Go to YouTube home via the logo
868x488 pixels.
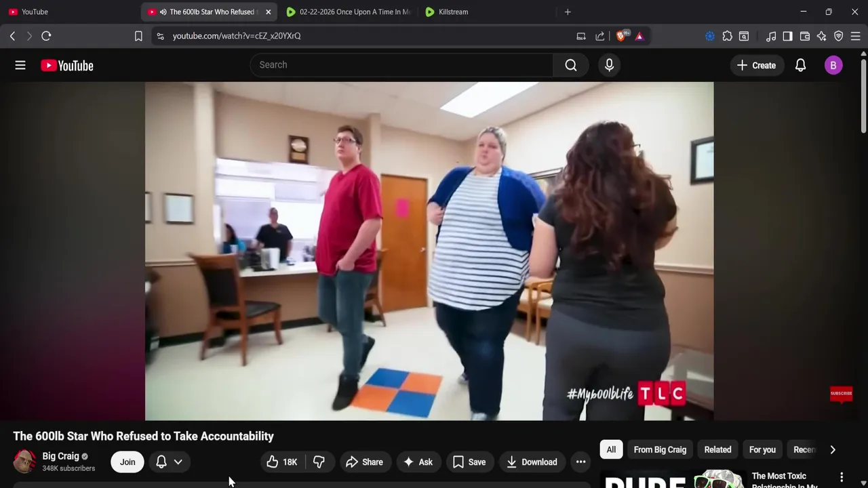pos(66,65)
